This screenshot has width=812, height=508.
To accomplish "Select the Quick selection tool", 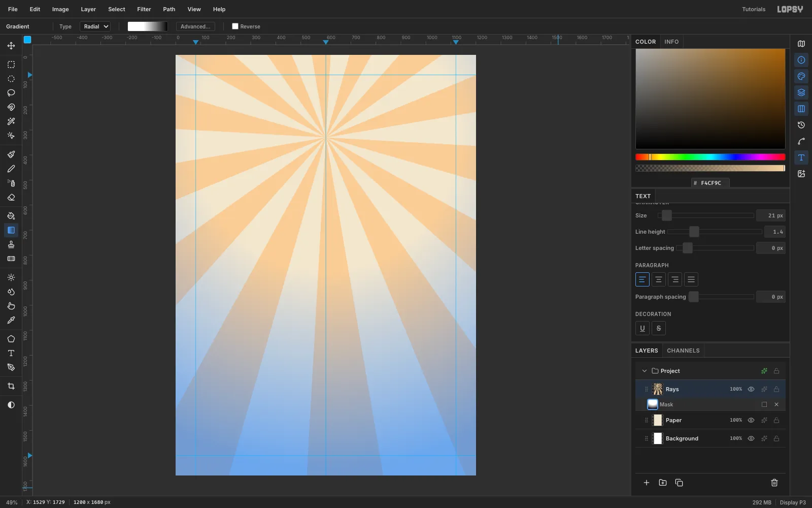I will point(11,136).
